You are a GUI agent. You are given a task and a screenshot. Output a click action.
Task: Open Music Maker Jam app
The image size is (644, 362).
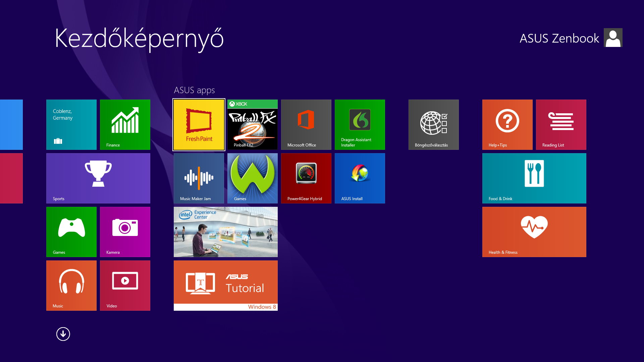(x=199, y=178)
